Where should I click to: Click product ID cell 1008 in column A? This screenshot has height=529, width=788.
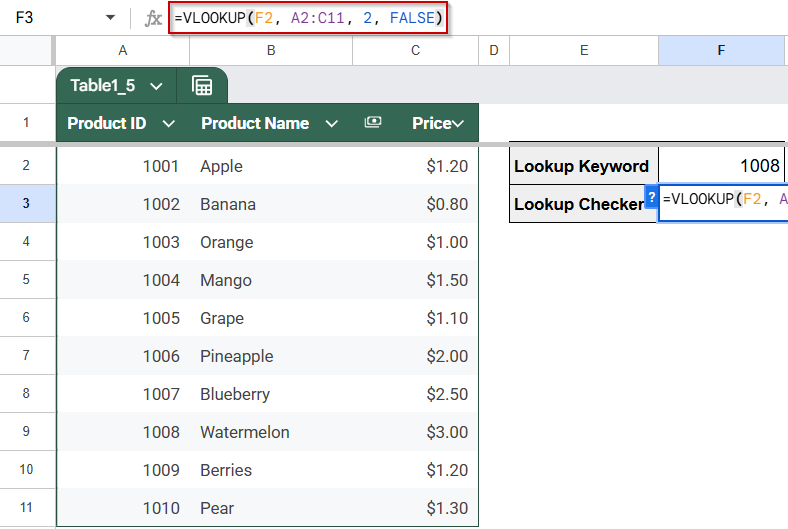(x=123, y=432)
